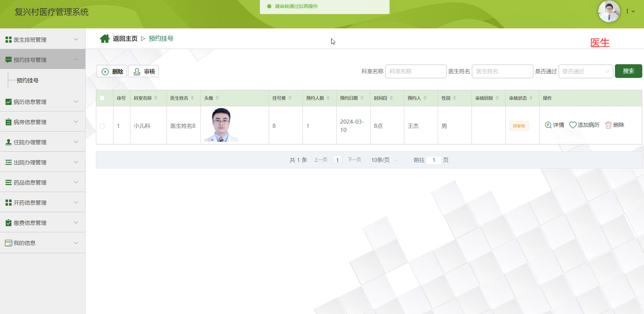Click the 药品信息管理 list icon
644x314 pixels.
9,182
